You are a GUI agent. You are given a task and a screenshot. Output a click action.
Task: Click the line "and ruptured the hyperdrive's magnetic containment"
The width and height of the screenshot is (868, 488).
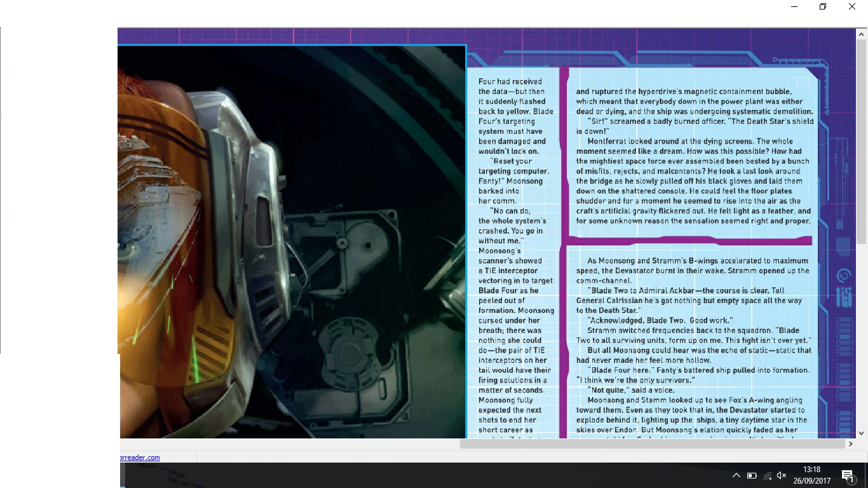pos(684,91)
